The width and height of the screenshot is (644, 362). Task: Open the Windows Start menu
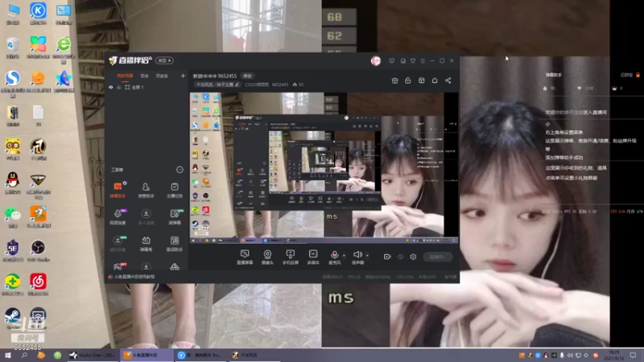tap(8, 355)
